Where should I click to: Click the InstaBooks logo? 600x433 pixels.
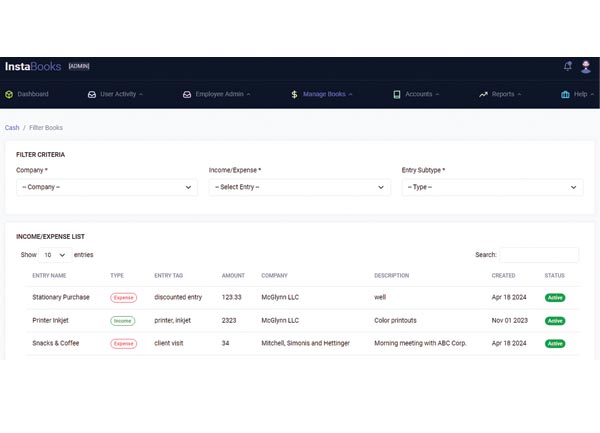tap(32, 67)
